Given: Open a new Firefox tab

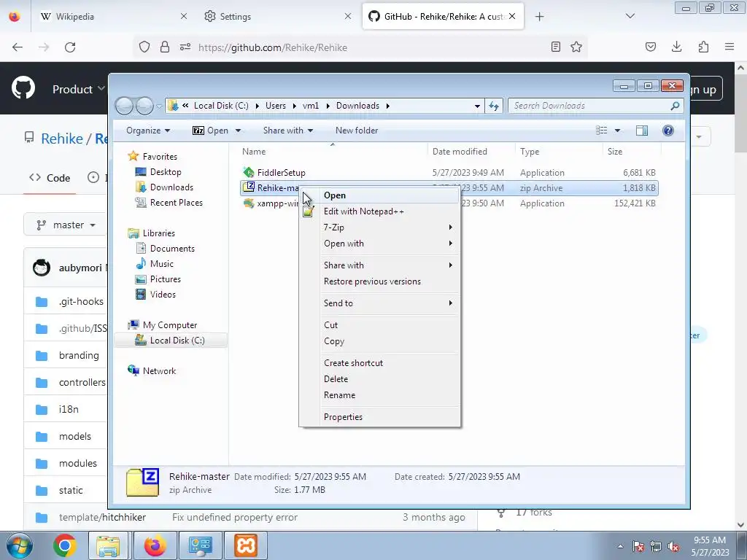Looking at the screenshot, I should point(539,17).
